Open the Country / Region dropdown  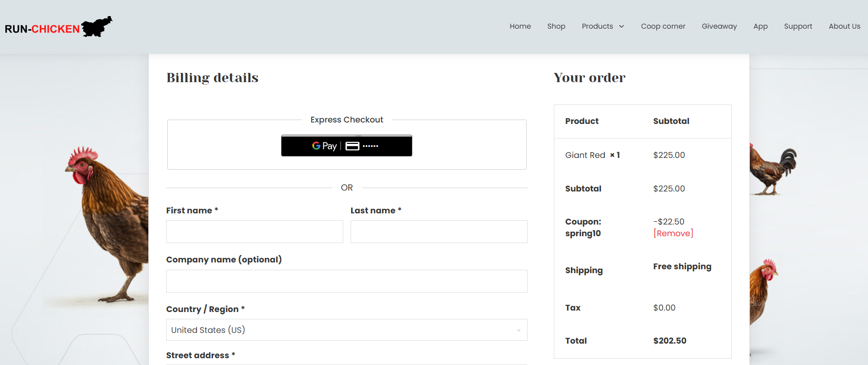click(347, 330)
